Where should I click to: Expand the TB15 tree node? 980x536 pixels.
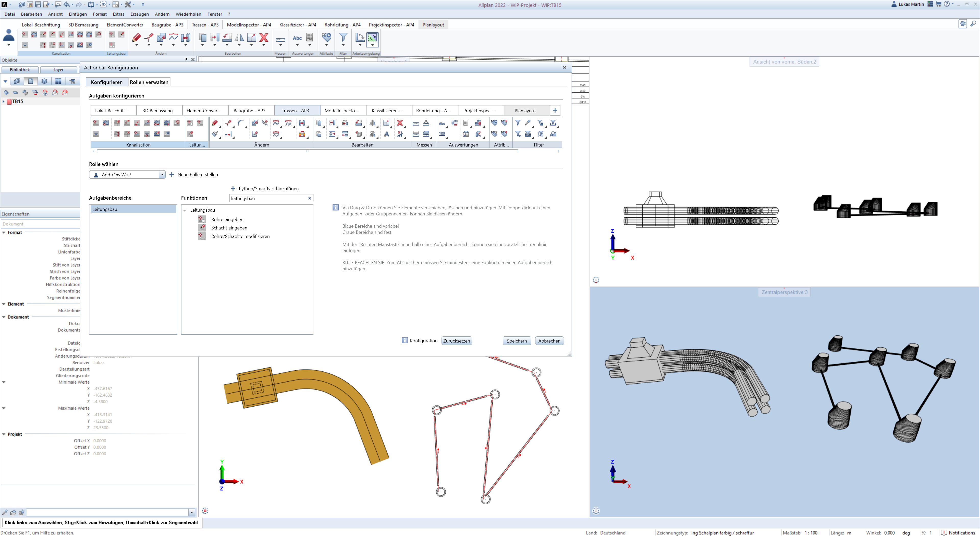tap(4, 102)
